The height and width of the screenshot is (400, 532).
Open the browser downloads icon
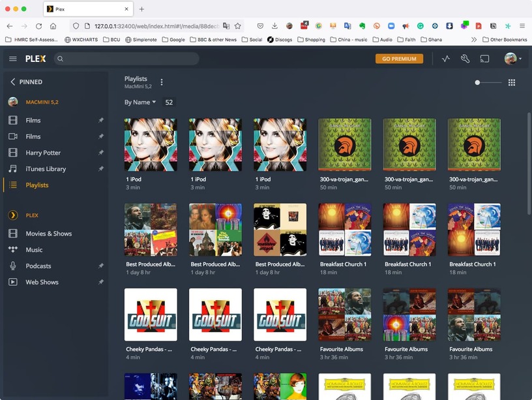point(275,26)
